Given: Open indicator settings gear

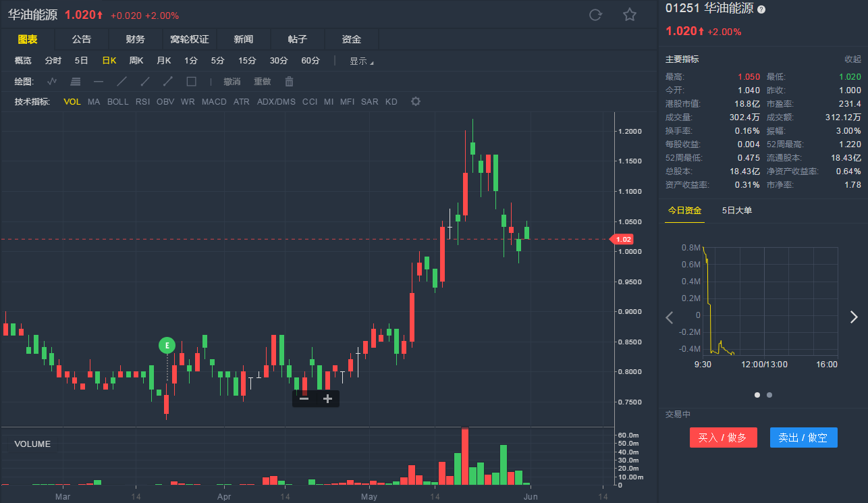Looking at the screenshot, I should click(x=416, y=102).
